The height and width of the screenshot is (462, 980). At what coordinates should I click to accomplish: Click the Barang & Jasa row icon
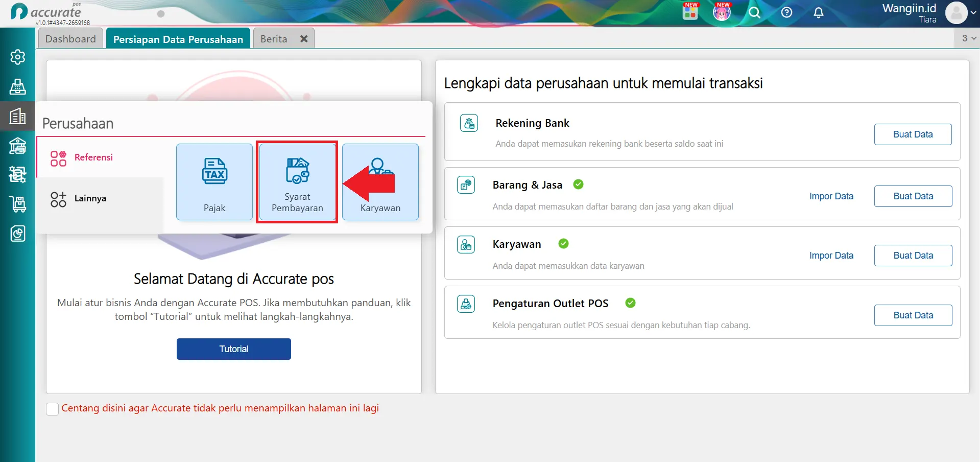pyautogui.click(x=466, y=185)
